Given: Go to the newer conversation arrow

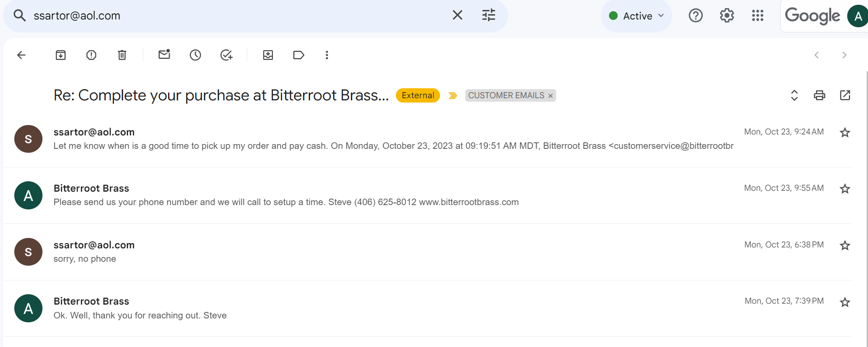Looking at the screenshot, I should tap(816, 55).
